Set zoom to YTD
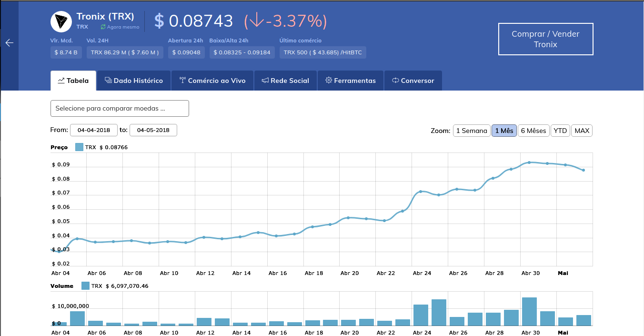The height and width of the screenshot is (336, 644). pos(560,131)
